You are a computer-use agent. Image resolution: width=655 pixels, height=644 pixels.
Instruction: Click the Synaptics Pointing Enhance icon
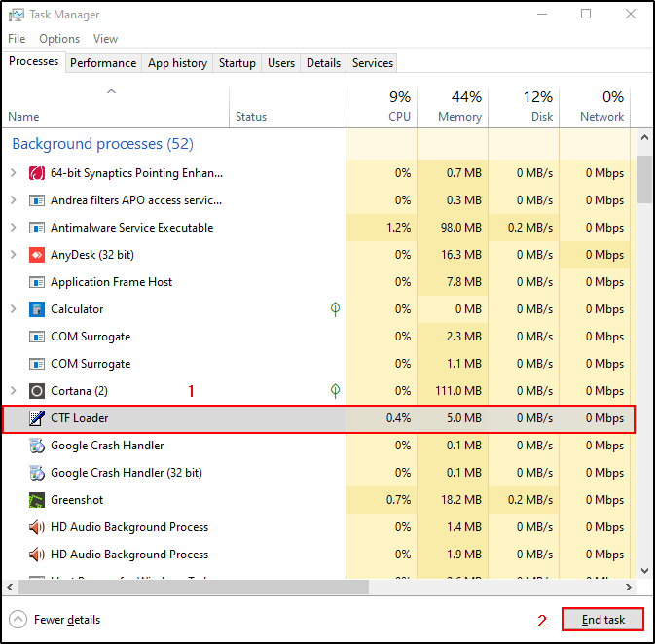coord(37,173)
